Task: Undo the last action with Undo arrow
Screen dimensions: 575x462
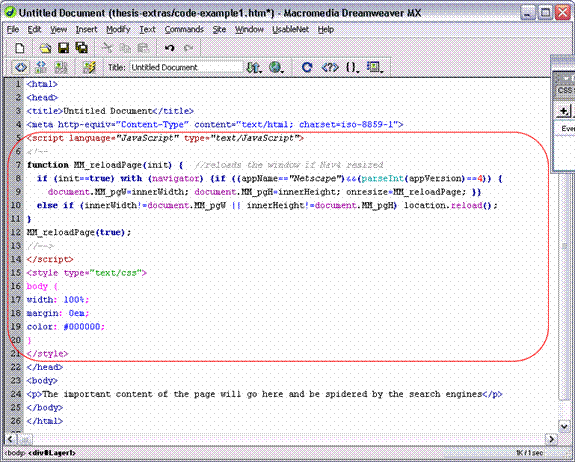Action: [169, 48]
